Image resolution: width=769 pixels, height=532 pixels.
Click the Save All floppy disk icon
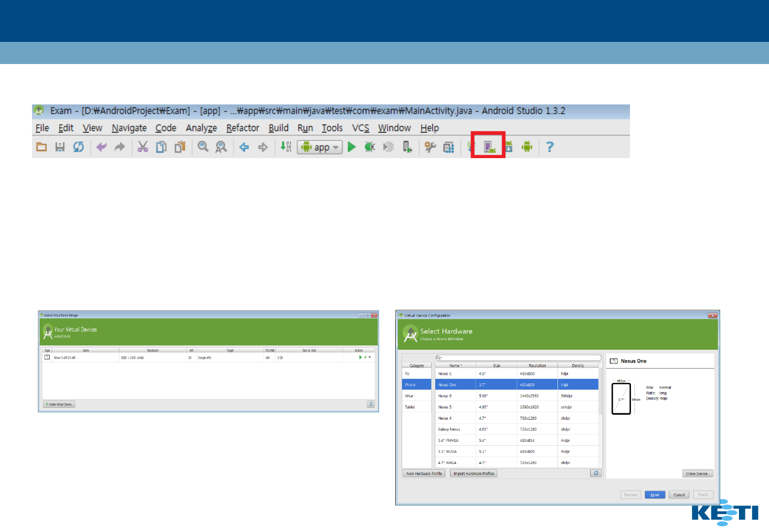click(x=60, y=147)
